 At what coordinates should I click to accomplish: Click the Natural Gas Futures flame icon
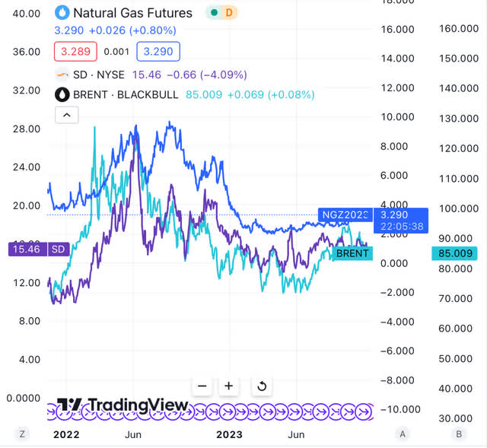click(x=62, y=13)
